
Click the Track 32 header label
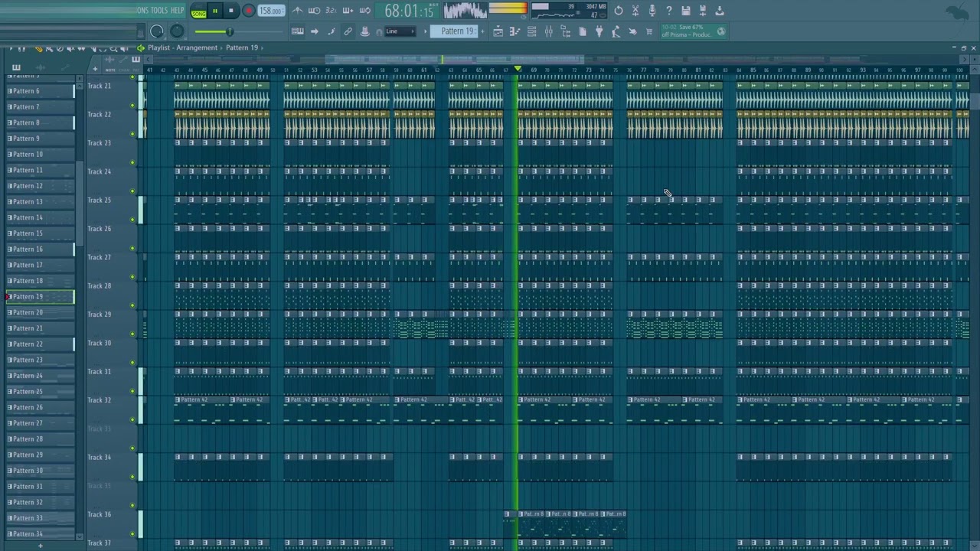pyautogui.click(x=100, y=400)
